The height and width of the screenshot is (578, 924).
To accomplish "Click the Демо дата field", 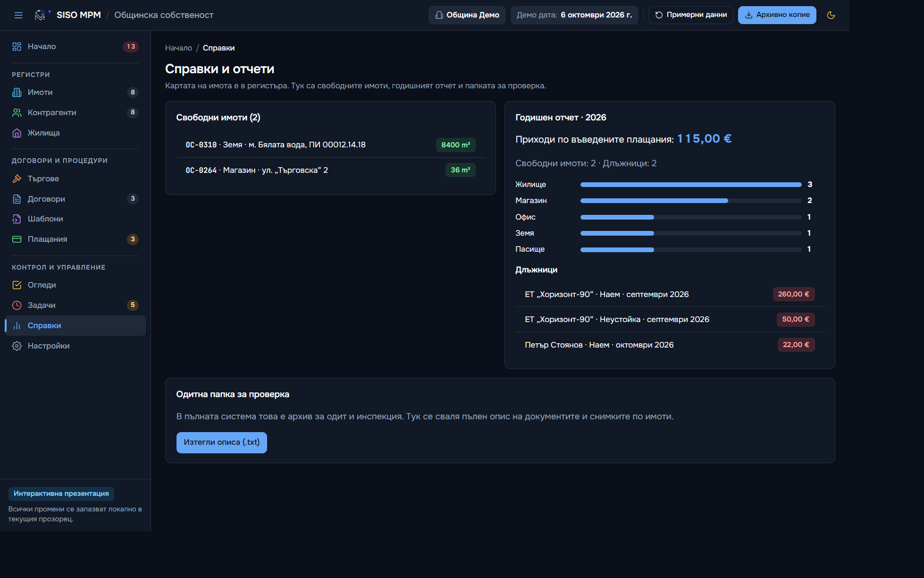I will [x=574, y=15].
